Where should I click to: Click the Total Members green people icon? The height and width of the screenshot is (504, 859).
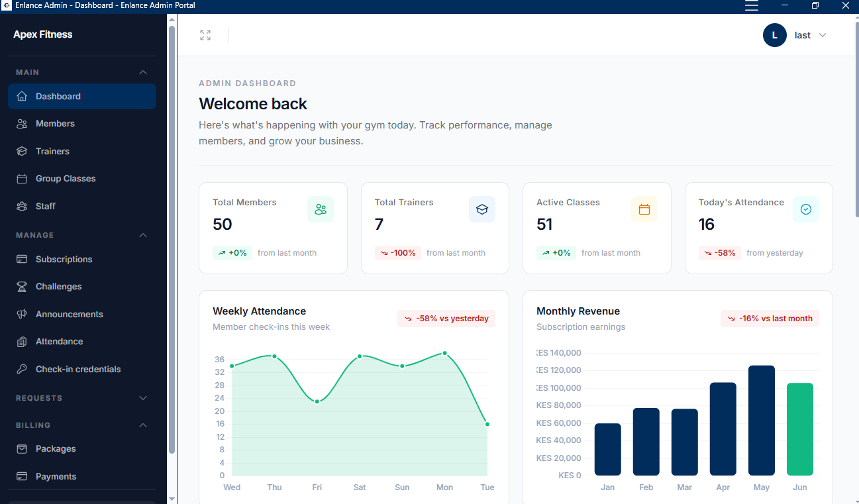[321, 209]
